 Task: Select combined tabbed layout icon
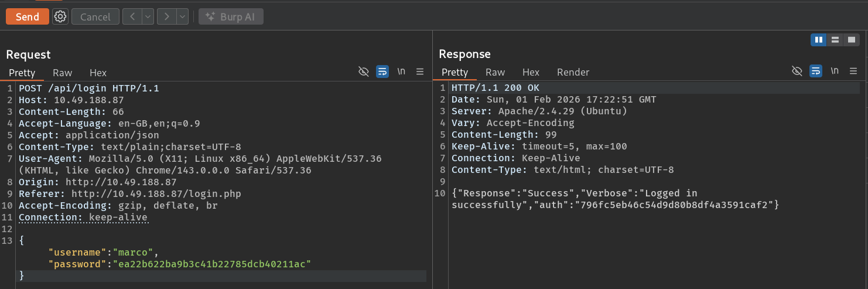tap(851, 40)
